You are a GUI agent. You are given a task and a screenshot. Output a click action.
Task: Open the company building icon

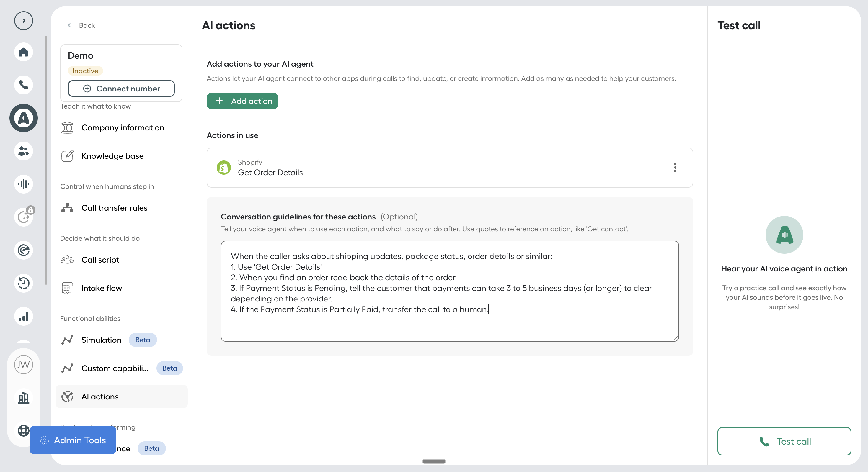(24, 398)
